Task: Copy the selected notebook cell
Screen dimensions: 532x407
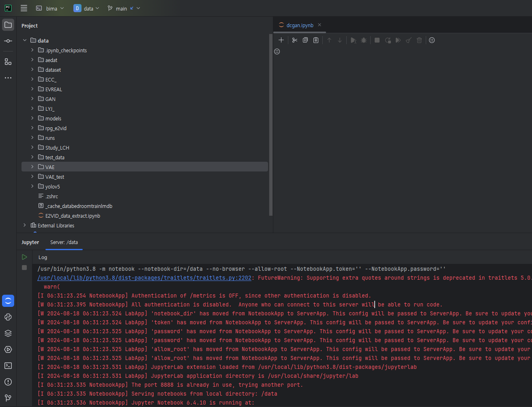Action: click(305, 40)
